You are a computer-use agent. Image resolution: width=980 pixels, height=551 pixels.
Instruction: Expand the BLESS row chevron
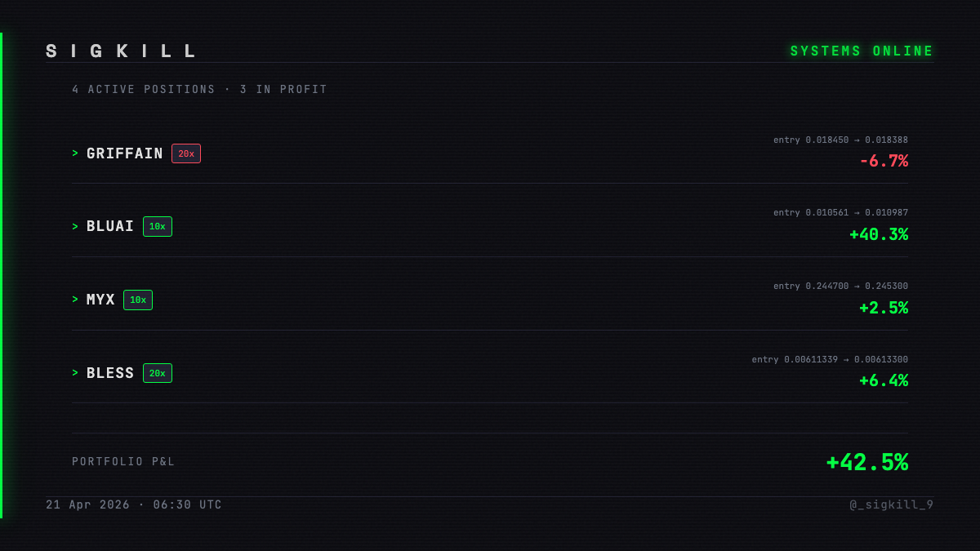coord(75,373)
